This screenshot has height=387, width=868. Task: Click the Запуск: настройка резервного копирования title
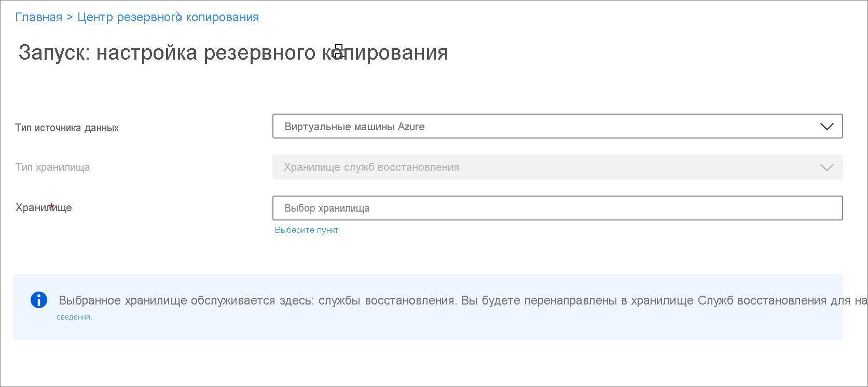tap(233, 52)
